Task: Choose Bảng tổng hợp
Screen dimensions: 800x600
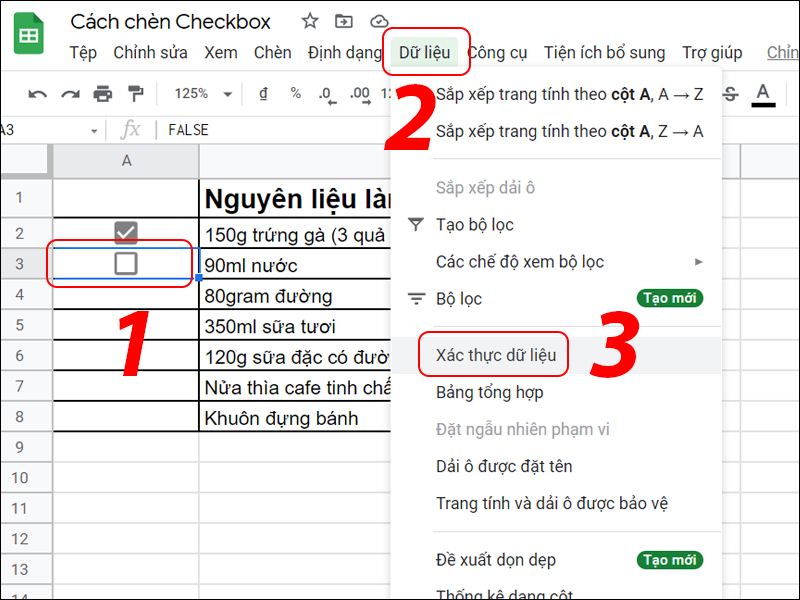Action: point(557,392)
